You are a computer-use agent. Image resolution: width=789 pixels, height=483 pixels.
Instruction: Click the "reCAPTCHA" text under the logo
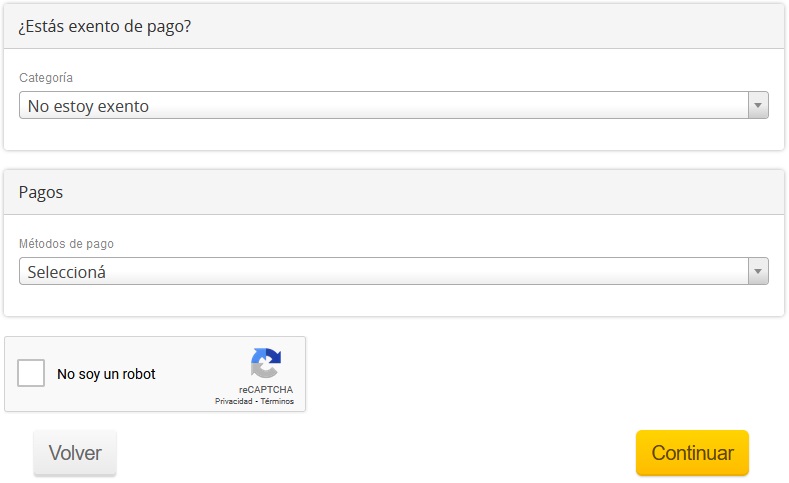[266, 389]
